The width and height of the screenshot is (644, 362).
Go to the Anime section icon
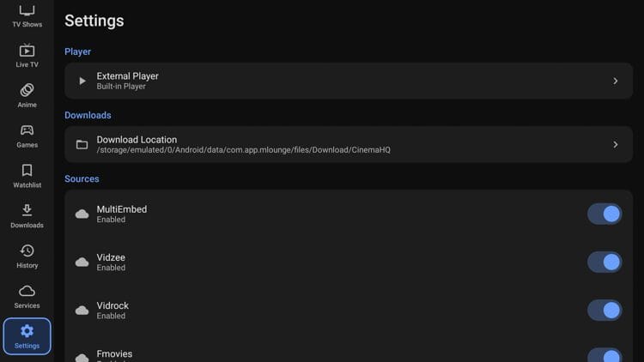click(x=27, y=90)
